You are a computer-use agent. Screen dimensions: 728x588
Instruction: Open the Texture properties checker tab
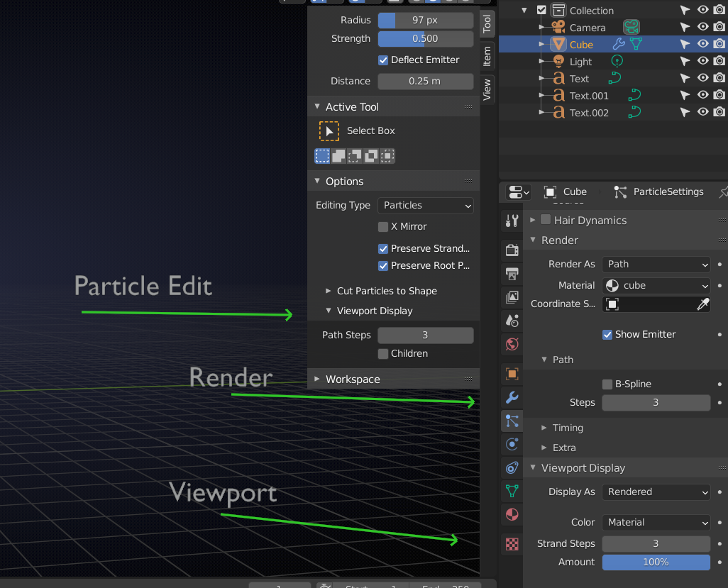tap(512, 544)
